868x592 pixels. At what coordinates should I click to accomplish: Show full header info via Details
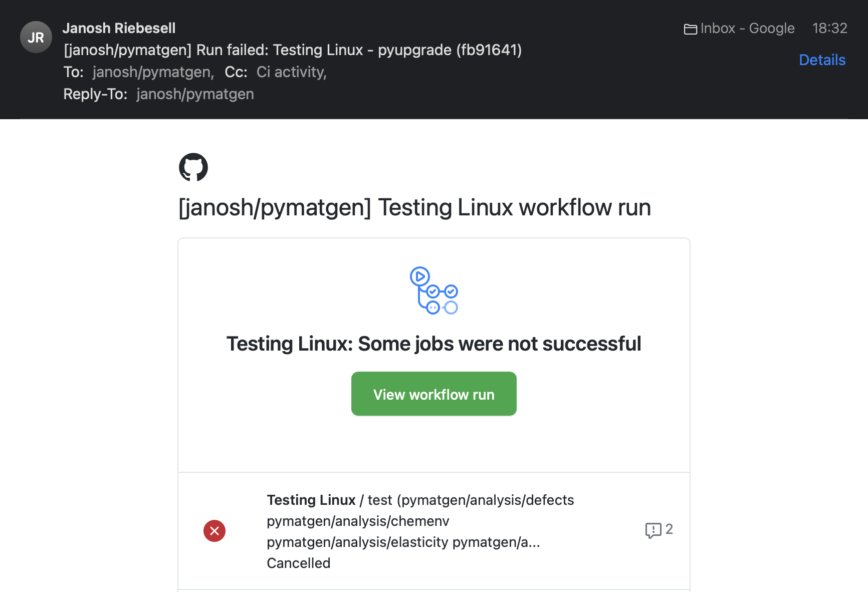click(822, 60)
